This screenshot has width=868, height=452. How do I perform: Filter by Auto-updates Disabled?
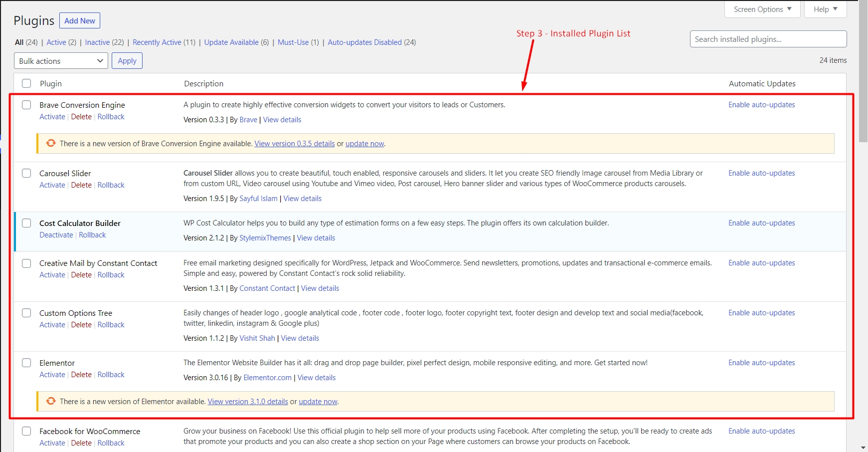click(371, 42)
